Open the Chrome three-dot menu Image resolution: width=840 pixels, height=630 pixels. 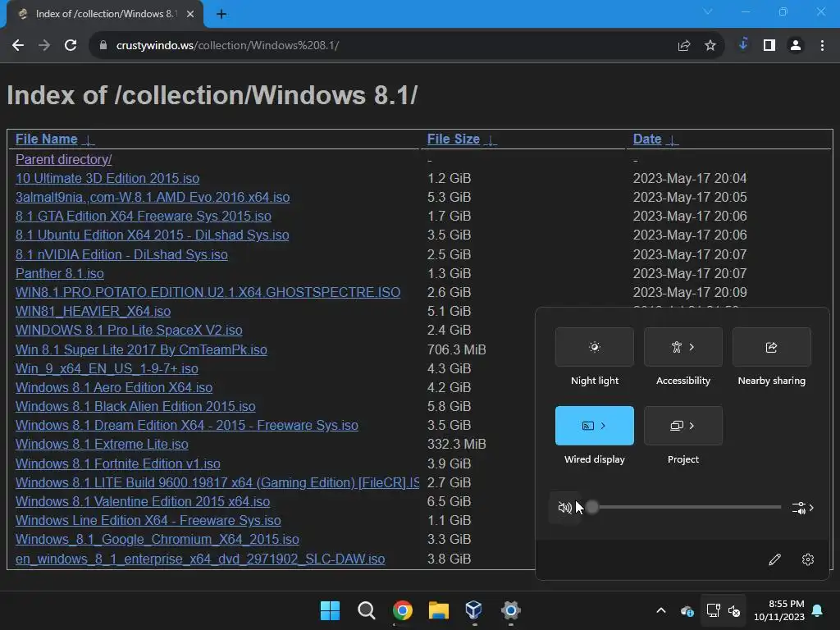(822, 46)
